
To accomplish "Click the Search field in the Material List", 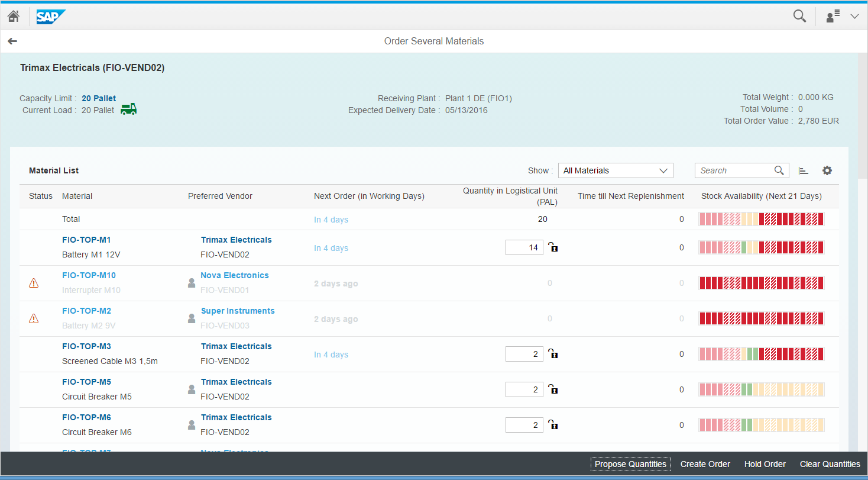I will click(x=736, y=170).
